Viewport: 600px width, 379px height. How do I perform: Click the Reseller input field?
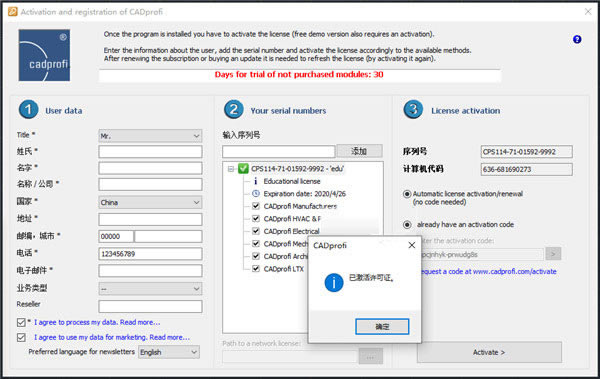point(150,306)
